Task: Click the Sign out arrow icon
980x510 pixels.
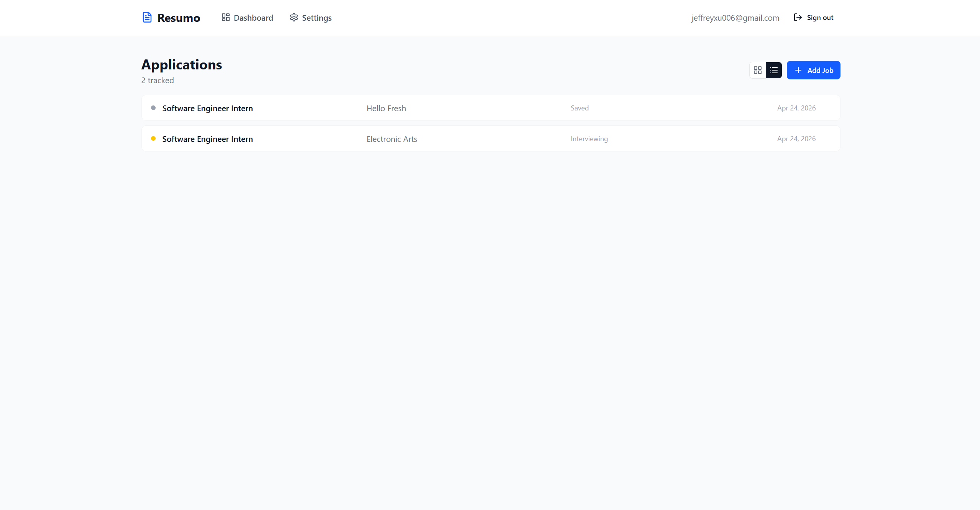Action: [798, 18]
